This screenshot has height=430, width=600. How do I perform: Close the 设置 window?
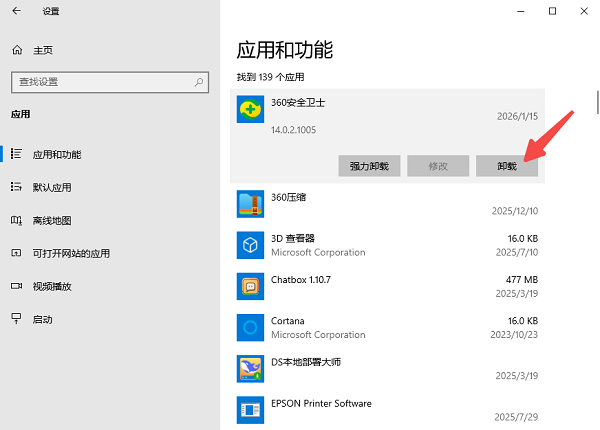[584, 11]
